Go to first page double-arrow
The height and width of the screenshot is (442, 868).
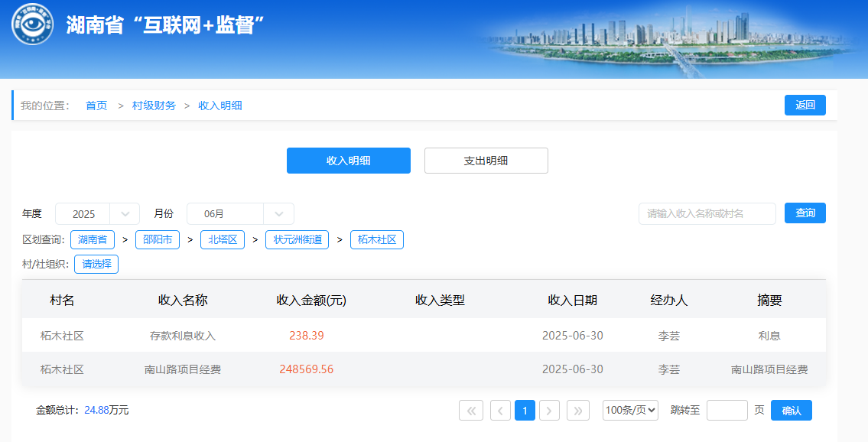click(471, 411)
